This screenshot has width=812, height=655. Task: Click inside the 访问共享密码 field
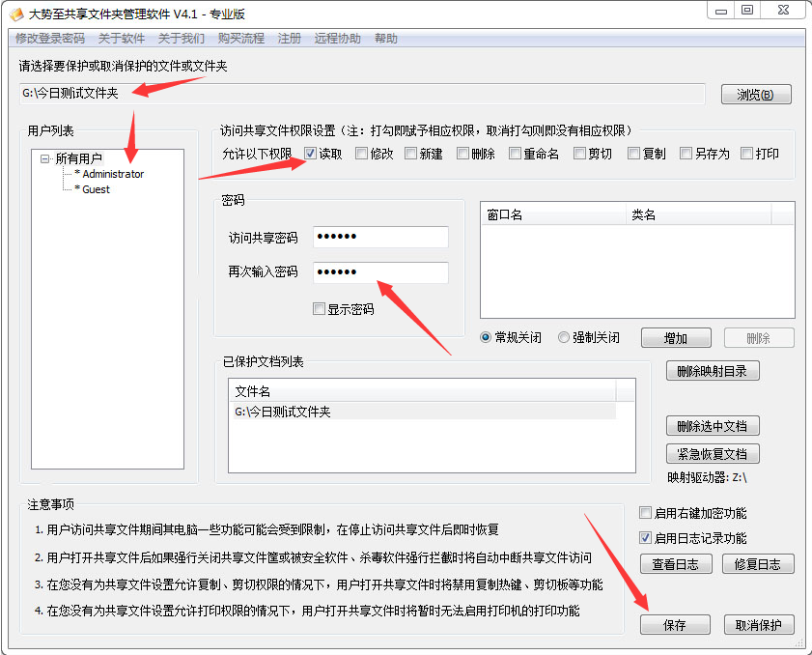pyautogui.click(x=380, y=238)
